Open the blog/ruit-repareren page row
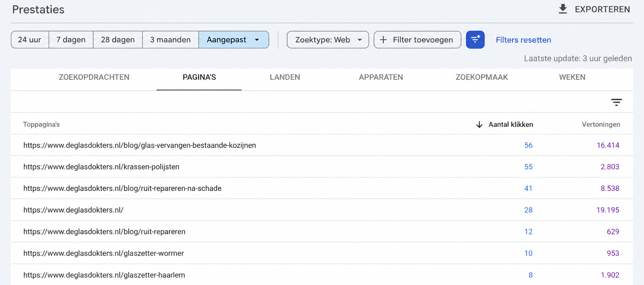644x285 pixels. pyautogui.click(x=322, y=232)
